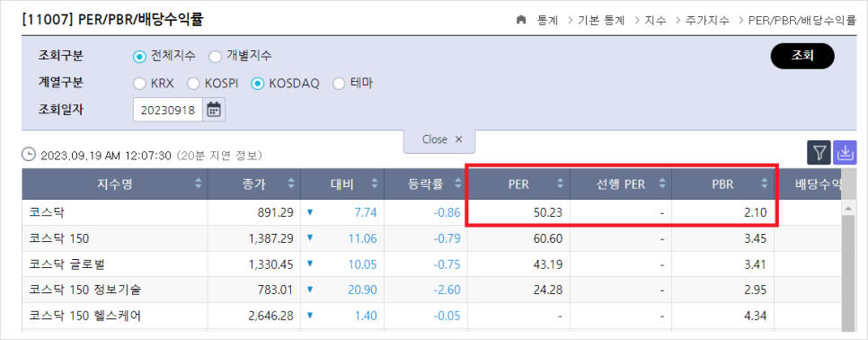This screenshot has width=868, height=340.
Task: Choose the KRX series radio button
Action: tap(139, 84)
